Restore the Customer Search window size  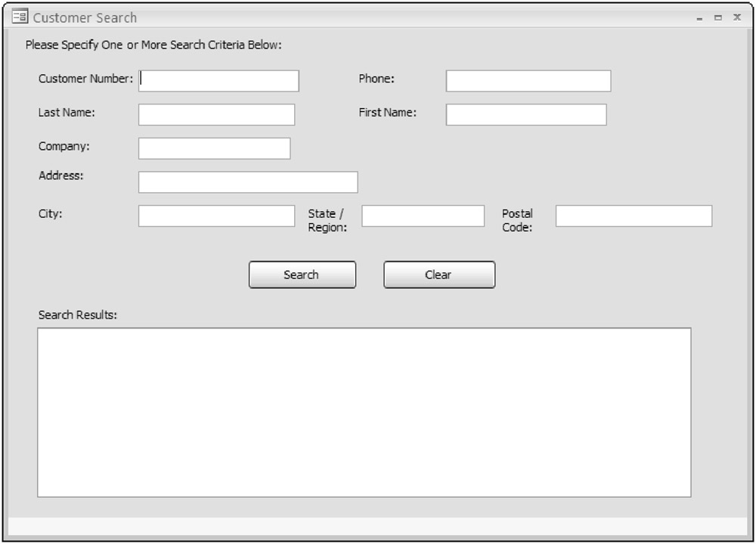pos(718,17)
